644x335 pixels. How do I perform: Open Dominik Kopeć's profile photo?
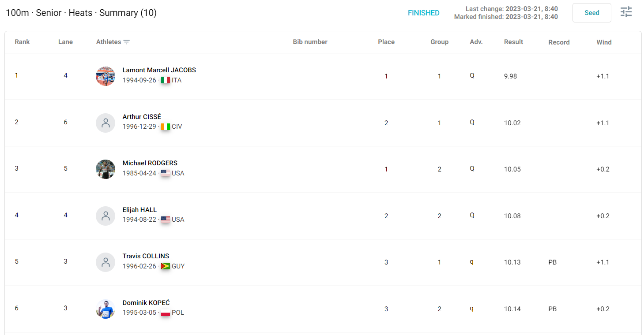pyautogui.click(x=105, y=309)
